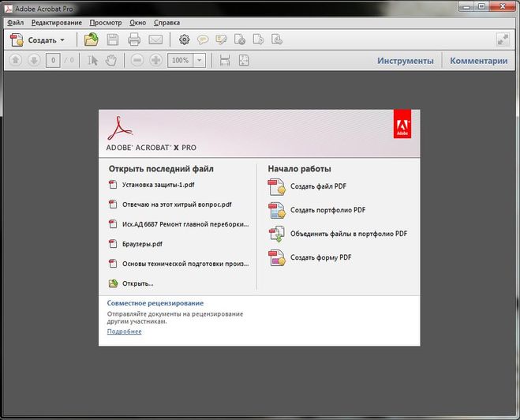Select the hand pan tool
The width and height of the screenshot is (520, 420).
[111, 61]
